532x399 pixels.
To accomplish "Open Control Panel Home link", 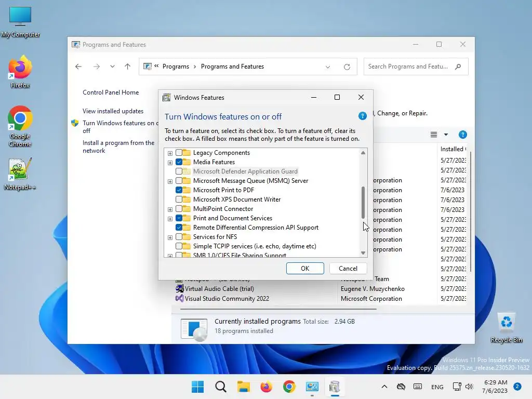I will [111, 92].
